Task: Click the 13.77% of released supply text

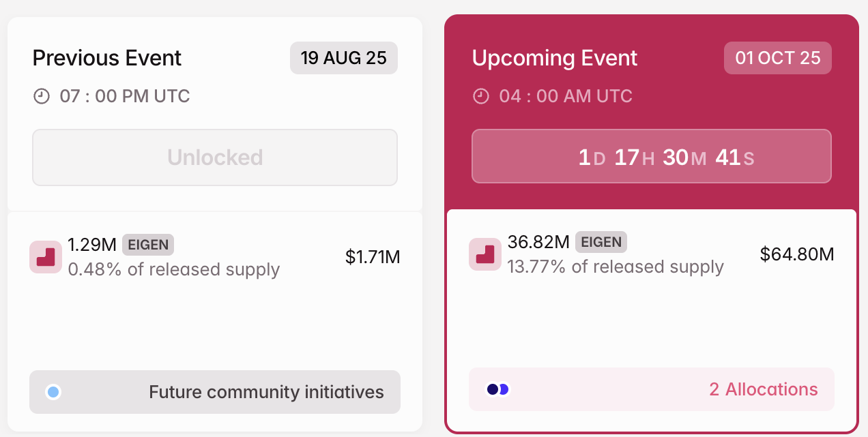Action: coord(616,267)
